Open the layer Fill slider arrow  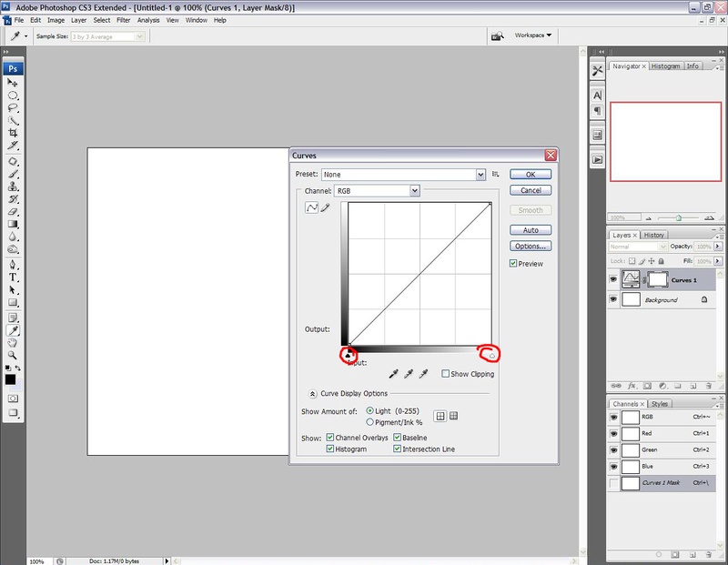(x=718, y=261)
